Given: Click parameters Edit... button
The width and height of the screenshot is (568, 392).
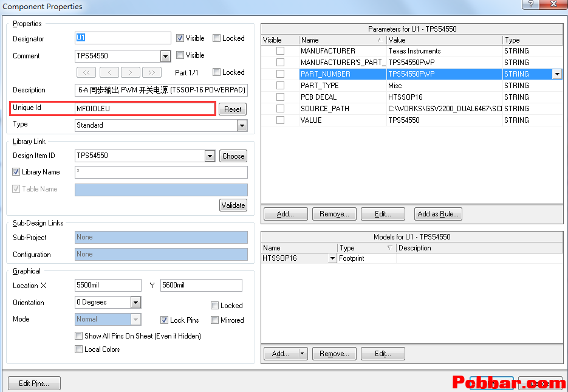Looking at the screenshot, I should (383, 214).
